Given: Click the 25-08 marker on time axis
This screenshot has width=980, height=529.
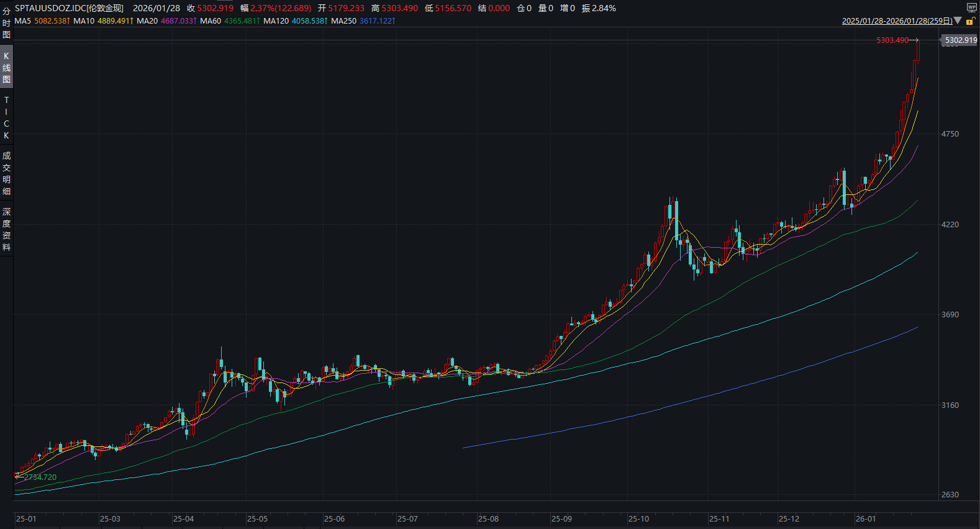Looking at the screenshot, I should [488, 519].
